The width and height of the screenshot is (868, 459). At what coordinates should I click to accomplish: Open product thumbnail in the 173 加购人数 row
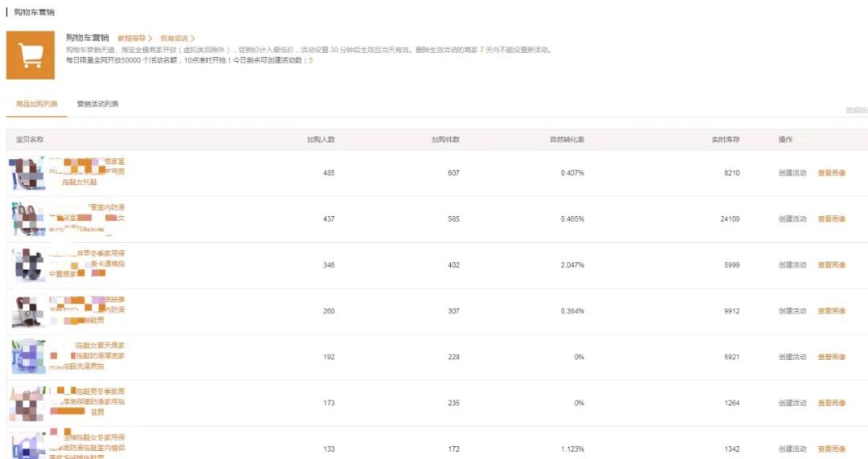27,403
